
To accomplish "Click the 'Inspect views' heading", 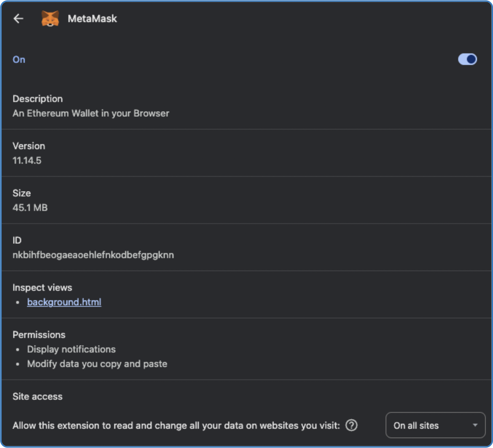I will (42, 288).
